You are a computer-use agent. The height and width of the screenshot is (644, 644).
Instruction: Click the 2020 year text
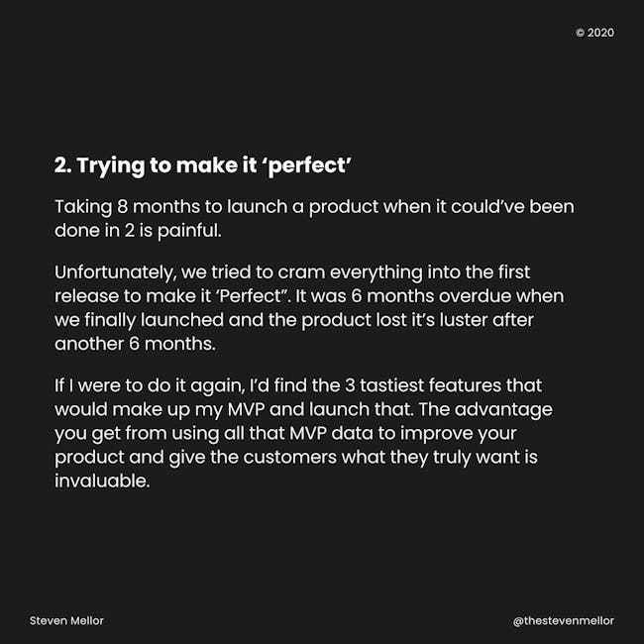[600, 33]
